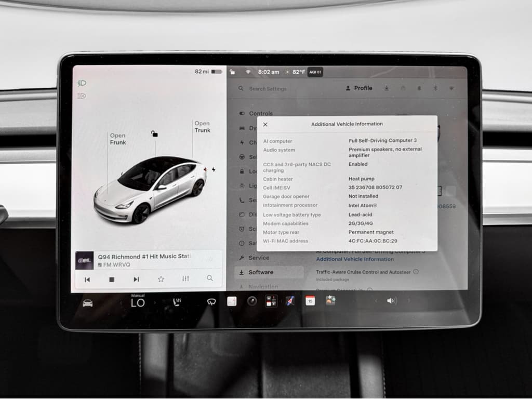532x399 pixels.
Task: Open the Additional Vehicle Information link
Action: pyautogui.click(x=355, y=259)
